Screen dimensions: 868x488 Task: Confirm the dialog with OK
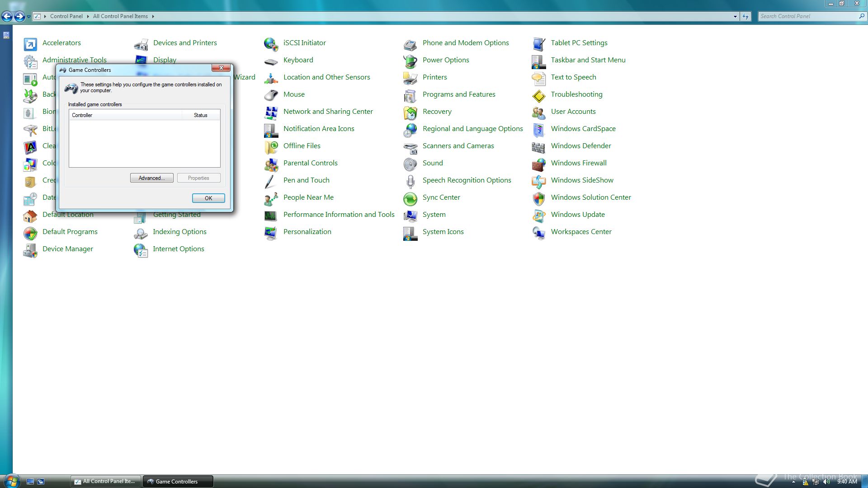(208, 198)
